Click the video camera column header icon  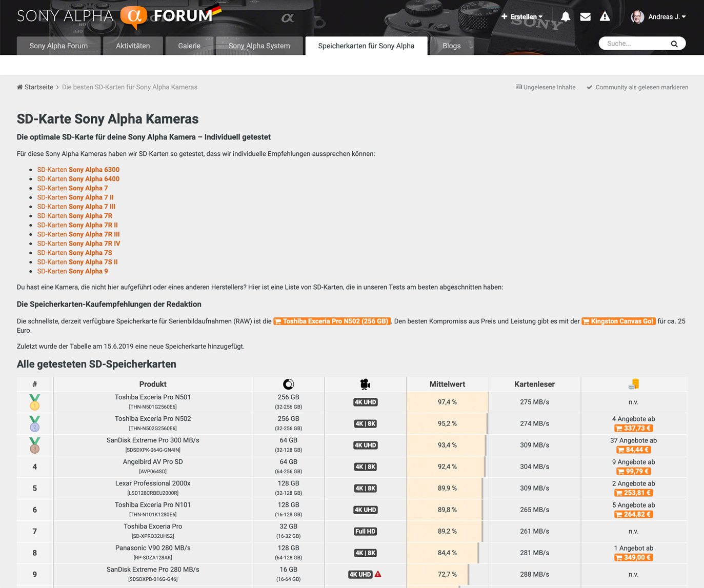[365, 384]
